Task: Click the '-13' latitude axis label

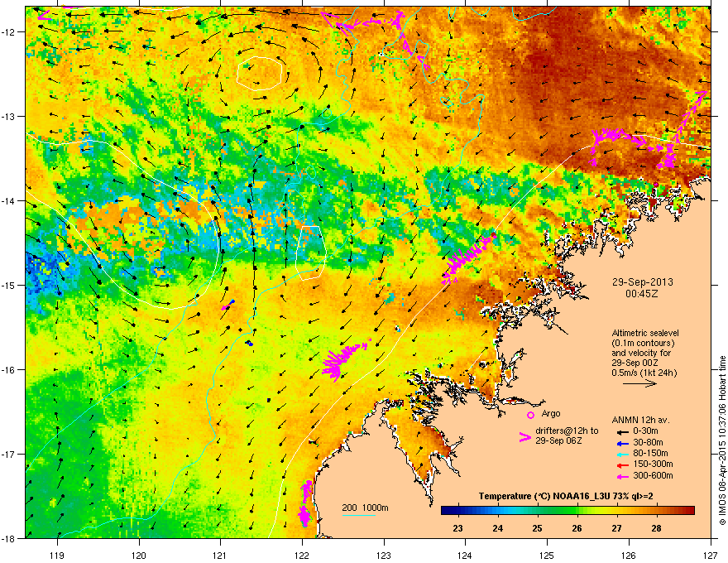Action: click(8, 116)
